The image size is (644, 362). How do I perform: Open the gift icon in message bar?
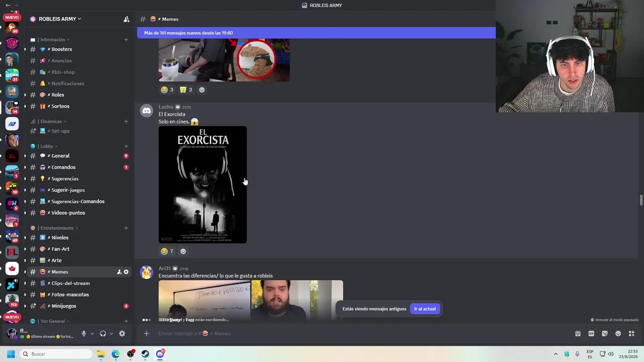tap(578, 333)
